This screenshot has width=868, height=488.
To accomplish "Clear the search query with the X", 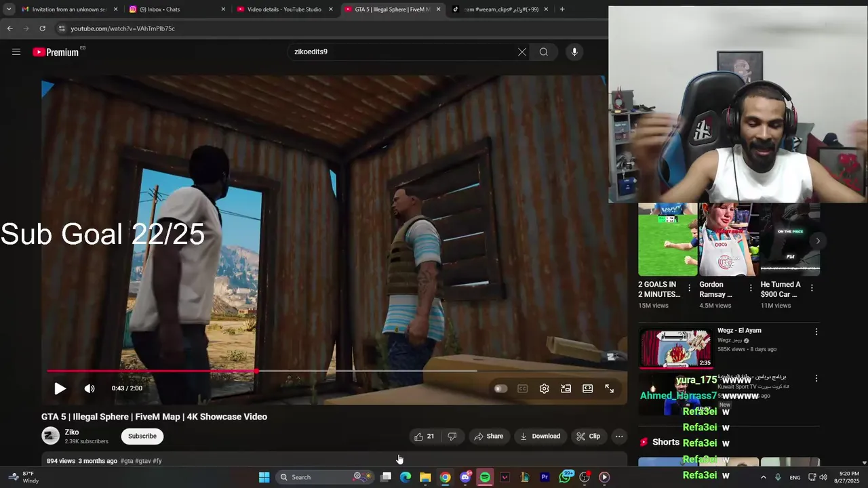I will click(x=522, y=52).
